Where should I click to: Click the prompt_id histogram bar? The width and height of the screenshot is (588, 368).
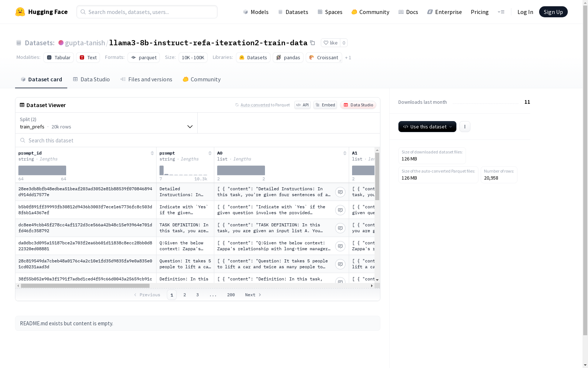(x=42, y=170)
